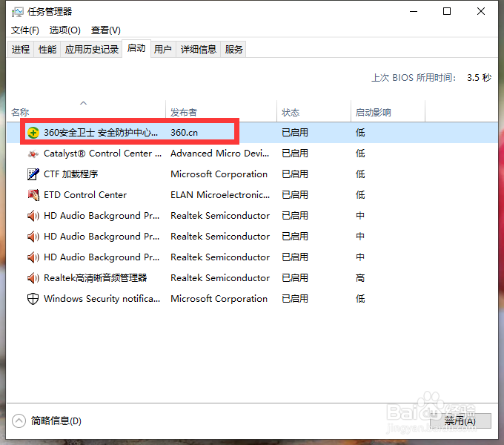Switch to the 用户 tab
Viewport: 504px width, 445px height.
coord(163,49)
